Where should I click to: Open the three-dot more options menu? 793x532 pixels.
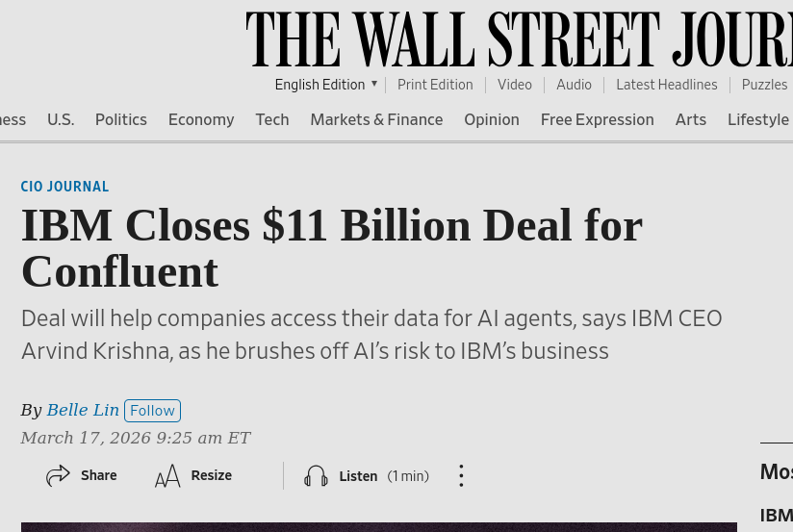461,476
